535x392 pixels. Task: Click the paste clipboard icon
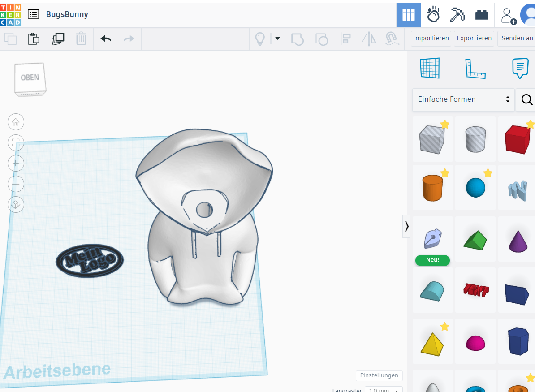point(34,39)
